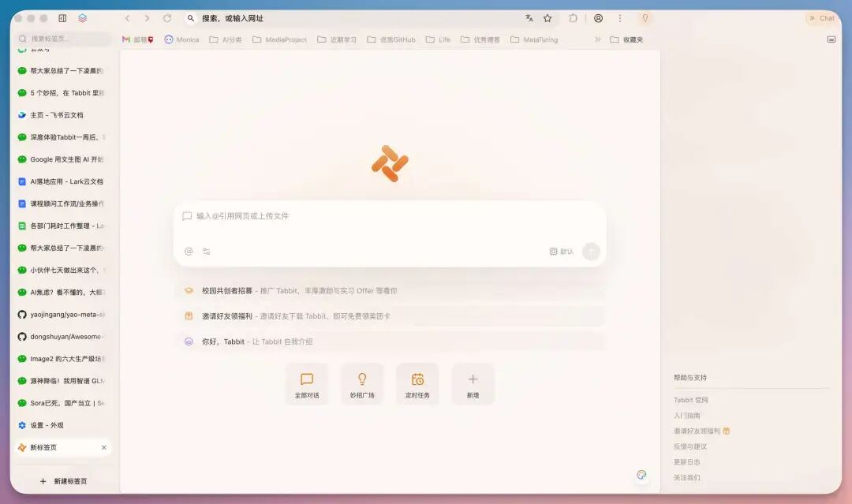The height and width of the screenshot is (504, 852).
Task: Switch to tab Sora已死，国产当立
Action: pyautogui.click(x=64, y=403)
